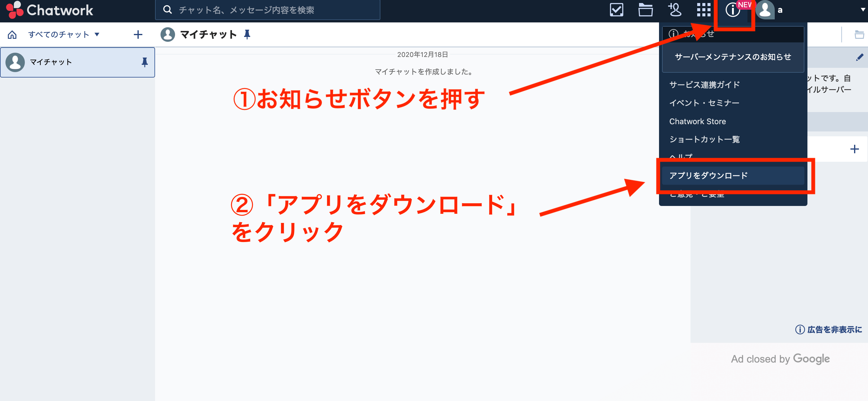
Task: Open the service integration grid icon
Action: 704,10
